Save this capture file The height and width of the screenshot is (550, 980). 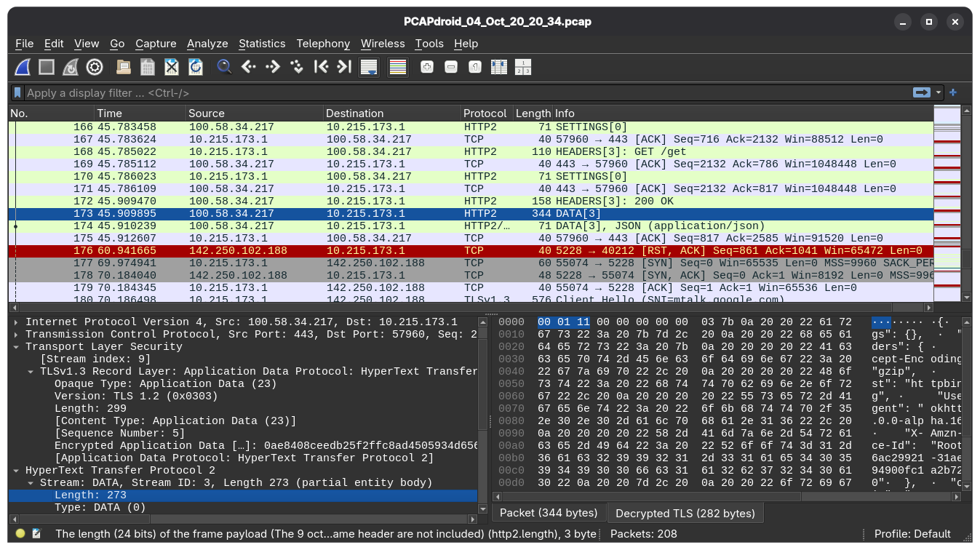148,67
